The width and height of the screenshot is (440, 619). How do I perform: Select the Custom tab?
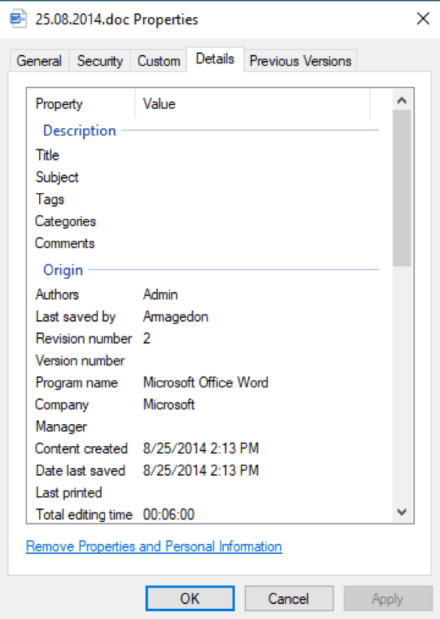159,61
